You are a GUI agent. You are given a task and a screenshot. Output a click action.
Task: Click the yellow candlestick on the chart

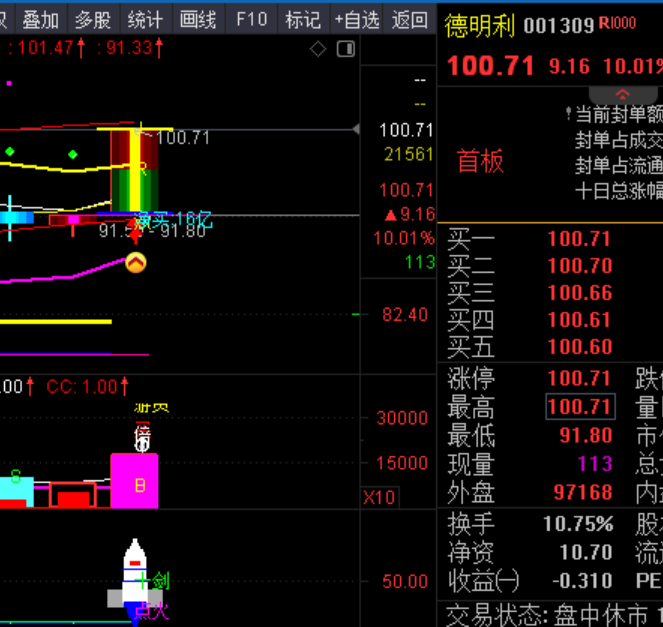(x=135, y=169)
